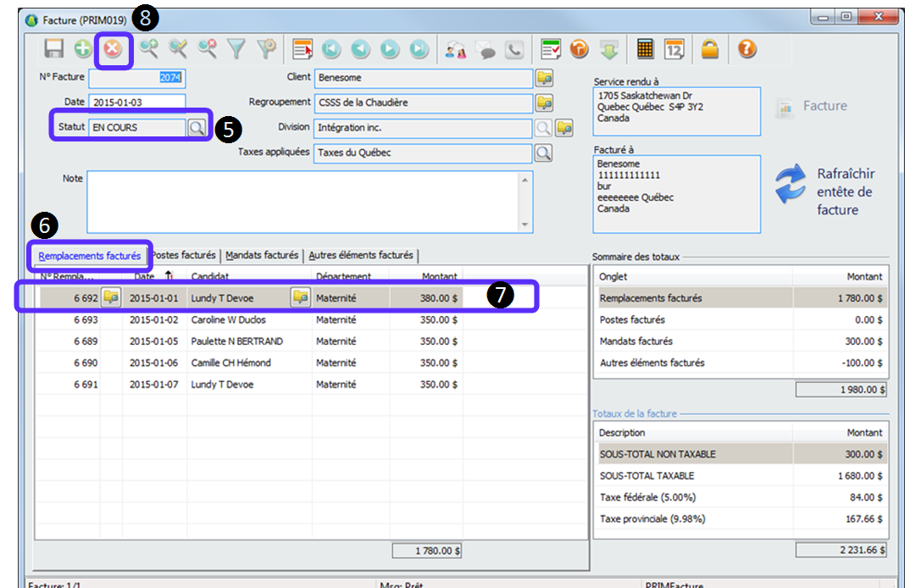Switch to the Mandats facturés tab
This screenshot has height=588, width=905.
(262, 255)
